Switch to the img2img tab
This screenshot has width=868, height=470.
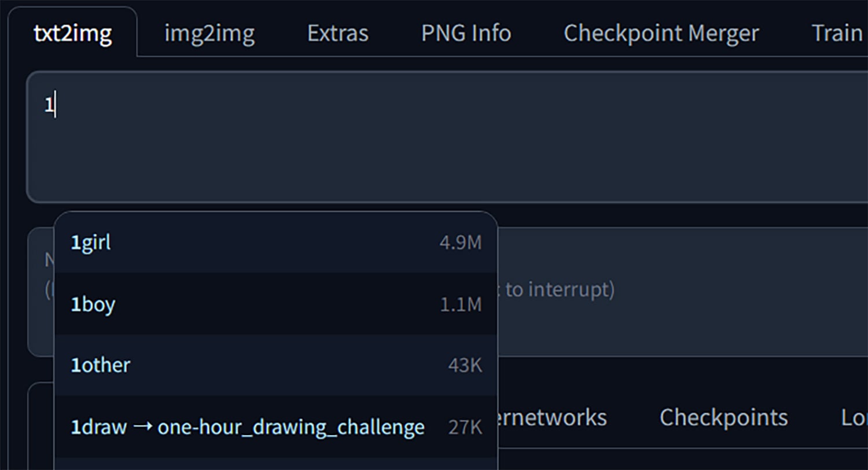pyautogui.click(x=209, y=33)
